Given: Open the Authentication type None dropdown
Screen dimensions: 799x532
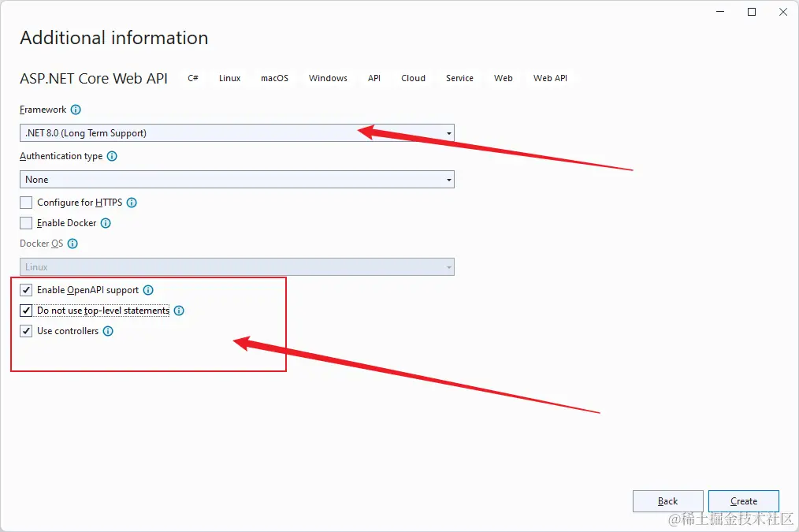Looking at the screenshot, I should point(237,180).
